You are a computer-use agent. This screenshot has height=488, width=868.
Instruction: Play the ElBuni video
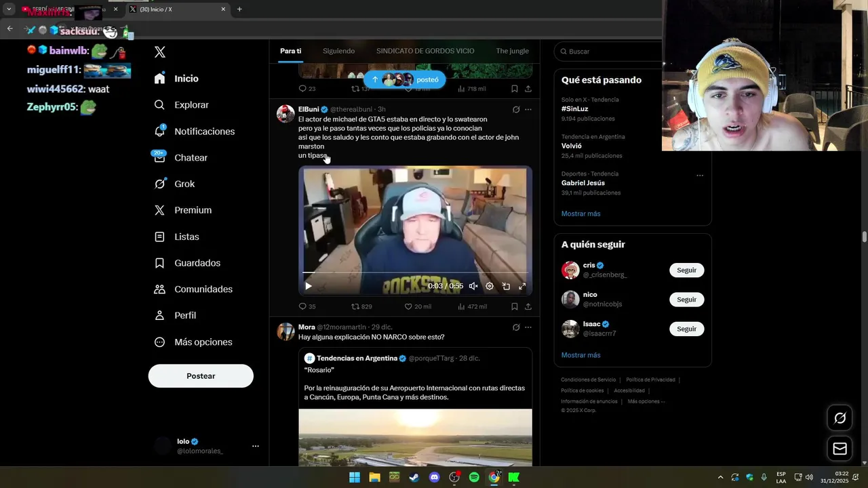click(309, 286)
